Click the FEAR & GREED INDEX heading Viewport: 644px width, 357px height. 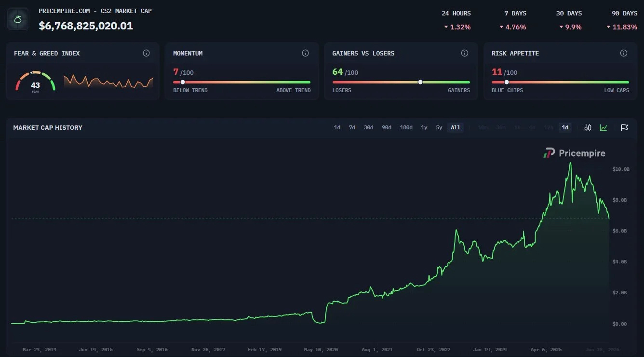point(47,53)
